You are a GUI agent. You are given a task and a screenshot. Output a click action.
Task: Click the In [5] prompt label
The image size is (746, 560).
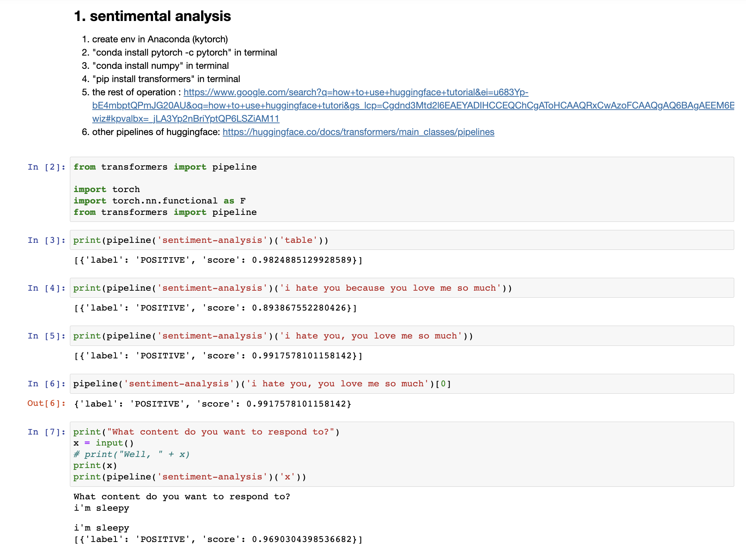tap(46, 336)
